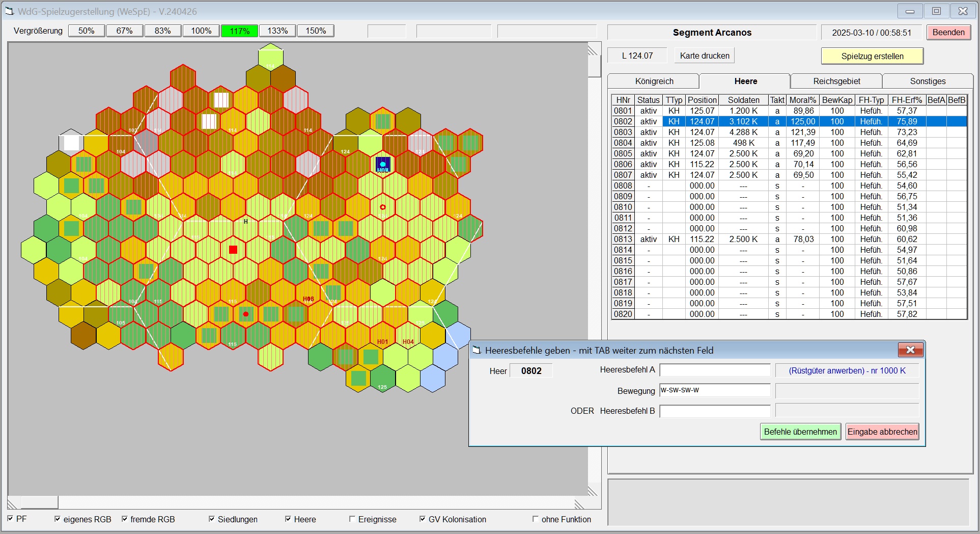Click the Heeresbefehl B input field
The image size is (980, 534).
tap(715, 411)
